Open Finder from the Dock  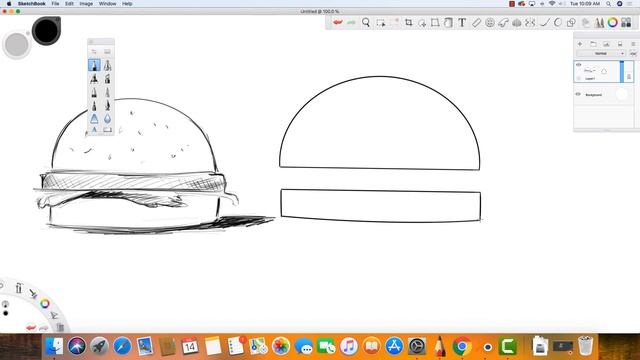[54, 346]
